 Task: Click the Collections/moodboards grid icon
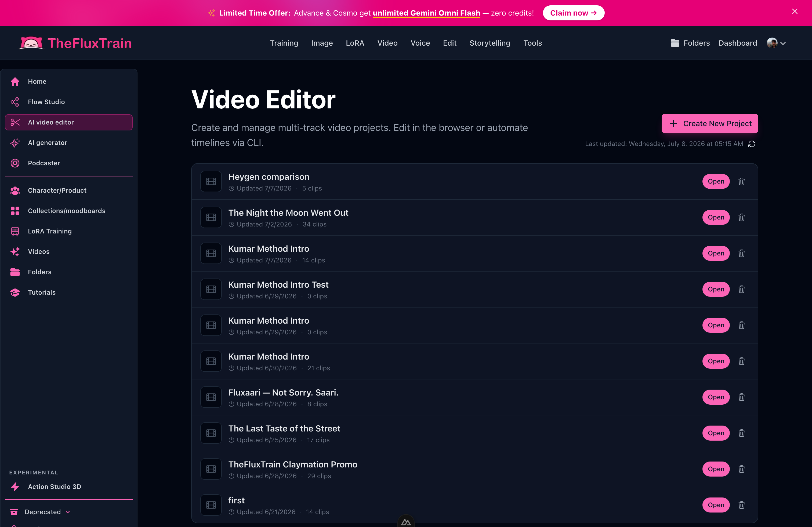[15, 211]
